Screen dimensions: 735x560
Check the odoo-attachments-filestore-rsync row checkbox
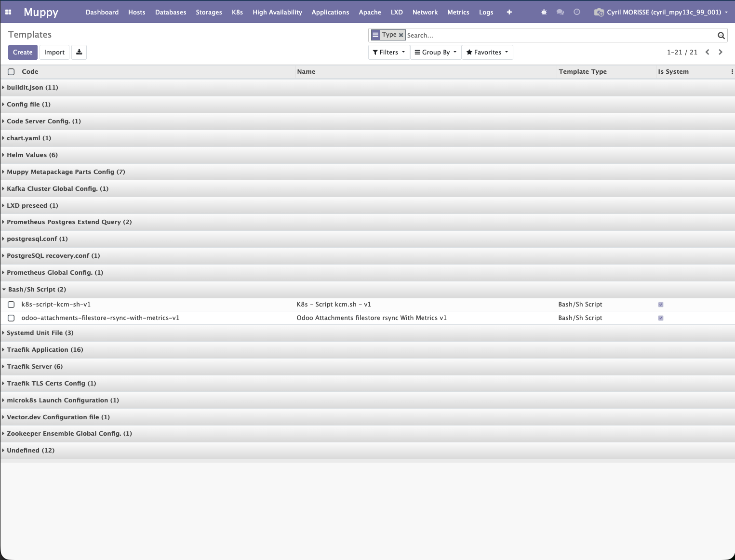tap(11, 318)
